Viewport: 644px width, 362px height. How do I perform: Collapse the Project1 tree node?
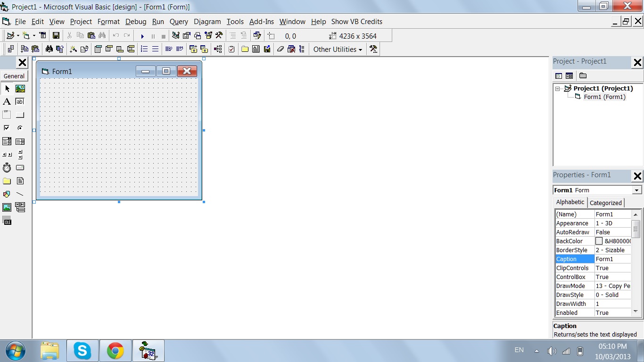pyautogui.click(x=558, y=89)
